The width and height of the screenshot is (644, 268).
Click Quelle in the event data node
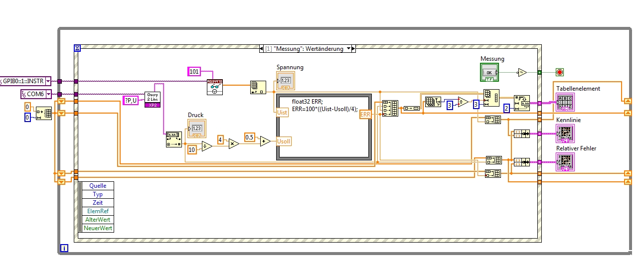click(98, 186)
